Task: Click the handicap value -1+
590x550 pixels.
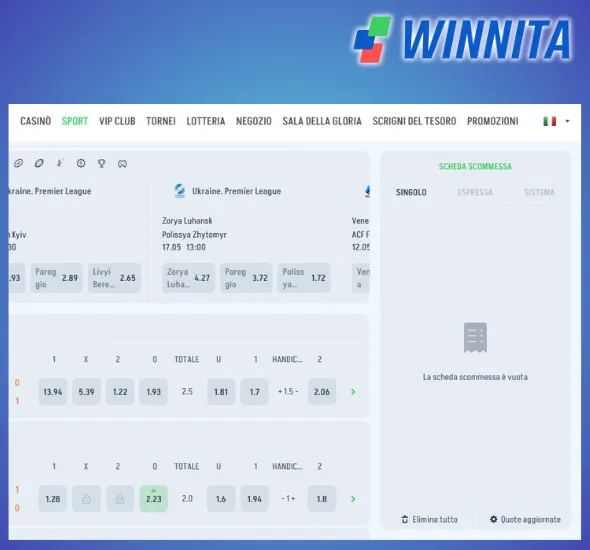Action: tap(288, 499)
